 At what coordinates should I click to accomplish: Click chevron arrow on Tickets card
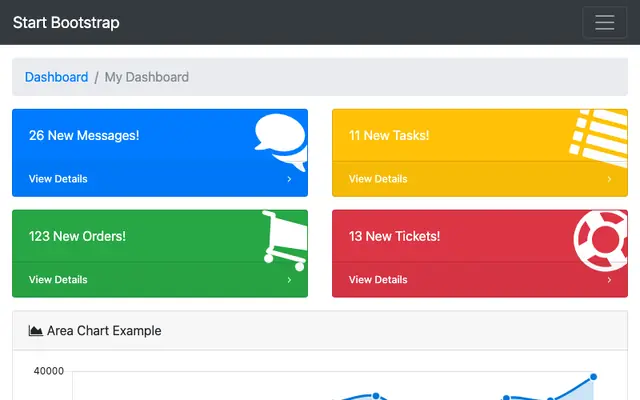tap(609, 280)
